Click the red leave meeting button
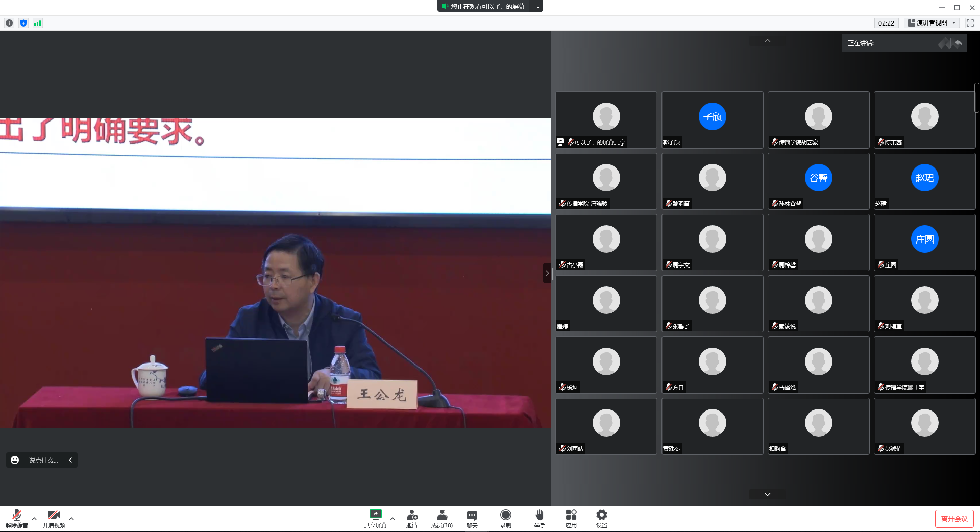Screen dimensions: 980x532 pos(954,519)
